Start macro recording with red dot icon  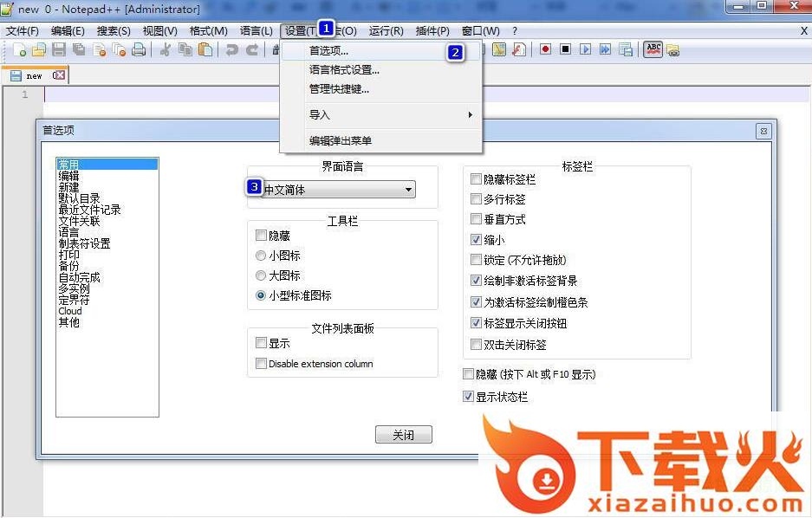pyautogui.click(x=545, y=49)
